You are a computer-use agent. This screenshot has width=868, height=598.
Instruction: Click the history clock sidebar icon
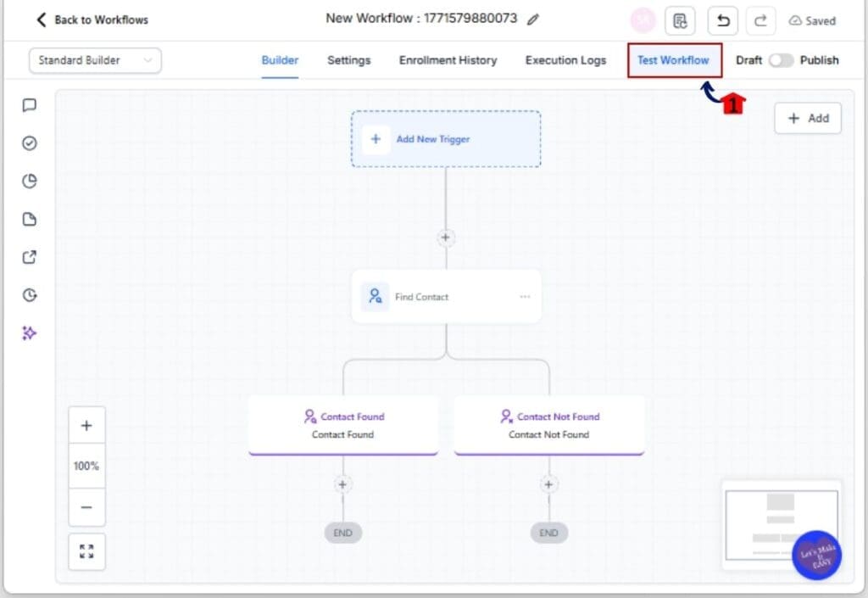coord(30,295)
